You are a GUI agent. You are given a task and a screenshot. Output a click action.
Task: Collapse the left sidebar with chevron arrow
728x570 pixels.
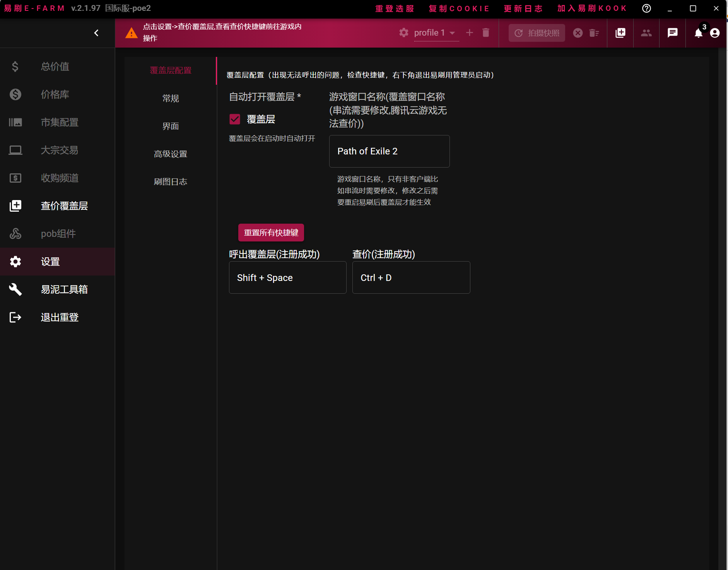(x=96, y=33)
